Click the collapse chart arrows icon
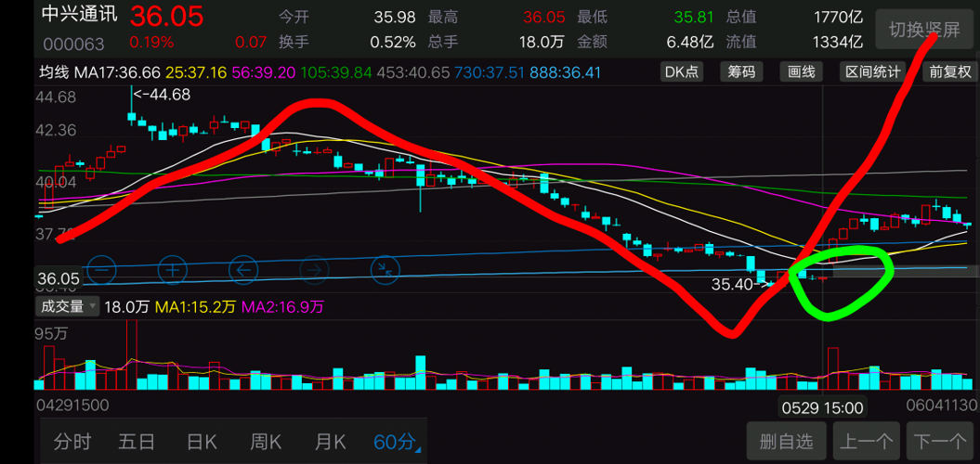 pyautogui.click(x=384, y=270)
